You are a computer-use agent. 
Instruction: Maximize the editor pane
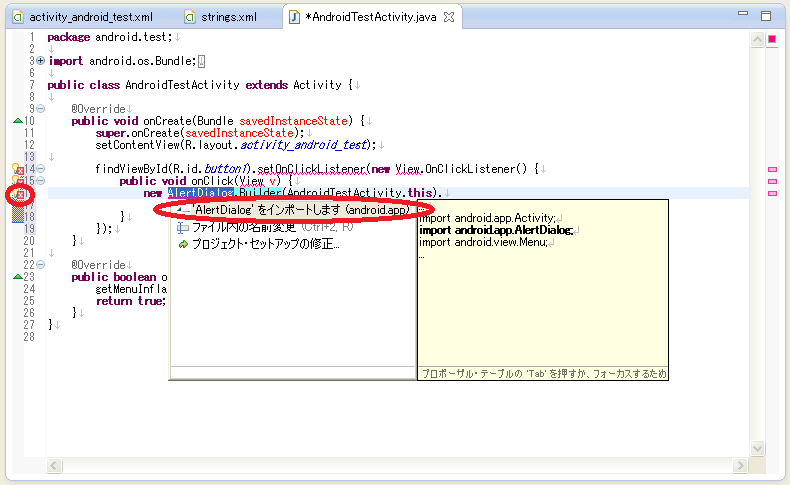tap(766, 16)
